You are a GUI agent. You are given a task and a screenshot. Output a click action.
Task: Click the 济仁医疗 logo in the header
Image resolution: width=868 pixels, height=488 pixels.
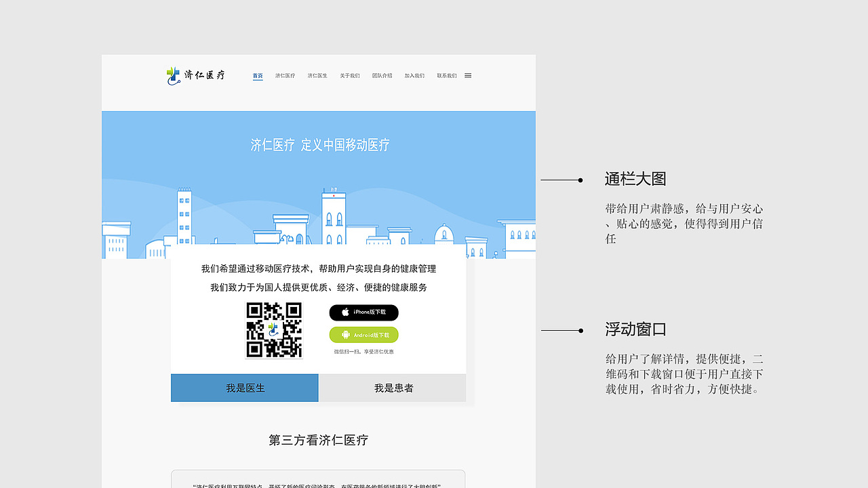196,75
